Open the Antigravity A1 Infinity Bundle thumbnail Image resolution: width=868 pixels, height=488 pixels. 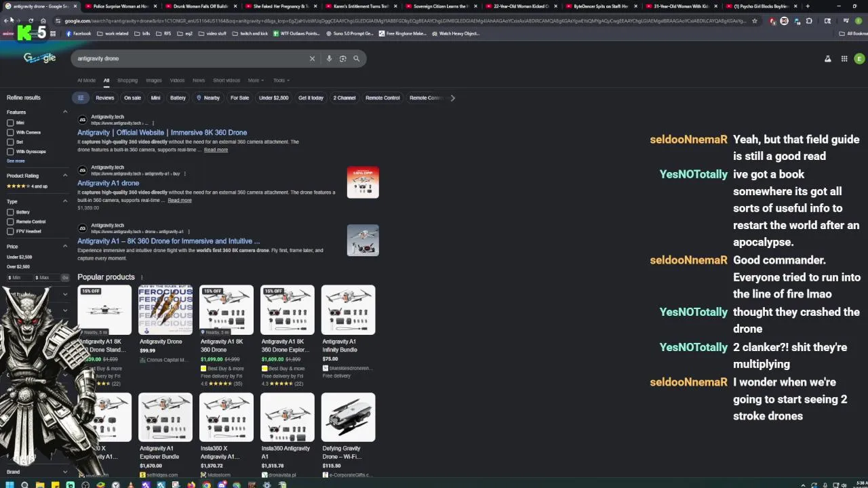point(348,310)
